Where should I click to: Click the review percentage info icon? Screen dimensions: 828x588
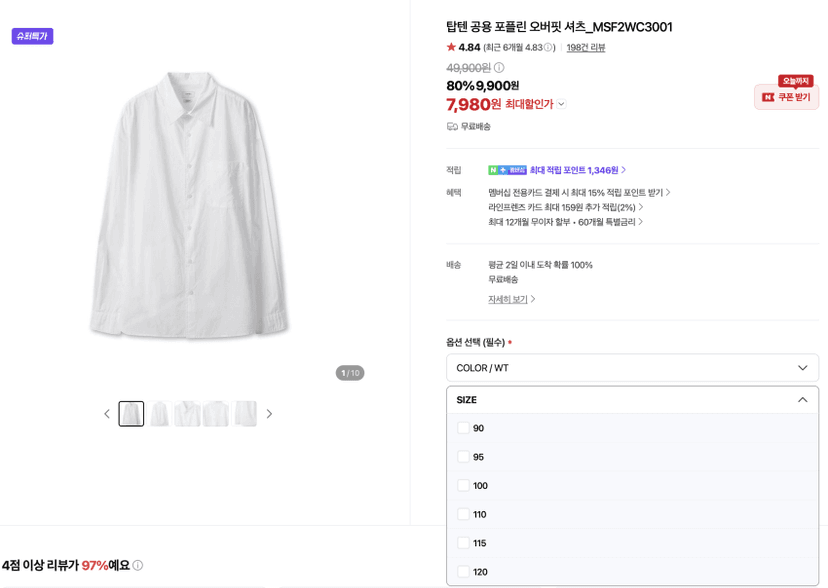pyautogui.click(x=138, y=565)
